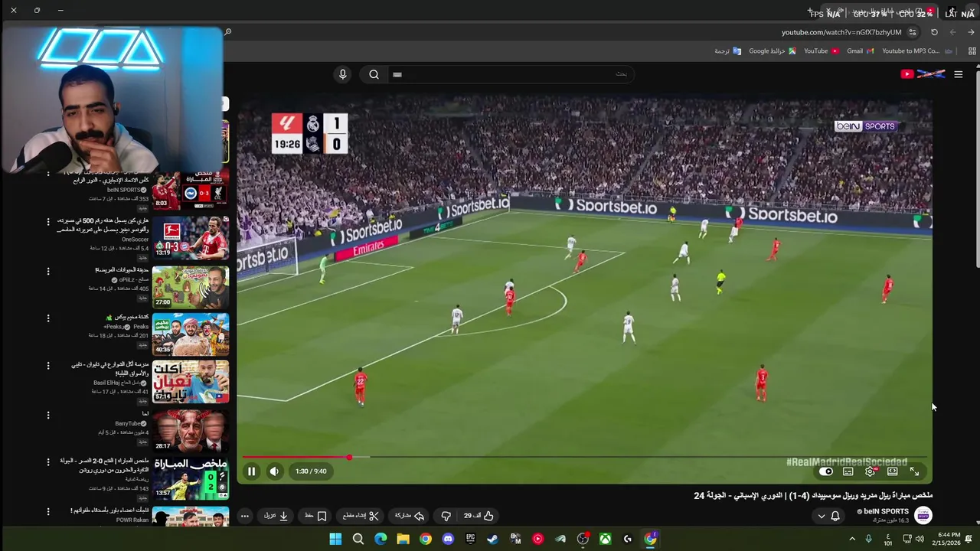This screenshot has height=551, width=980.
Task: Open the Google خرائط maps bookmark
Action: coord(772,51)
